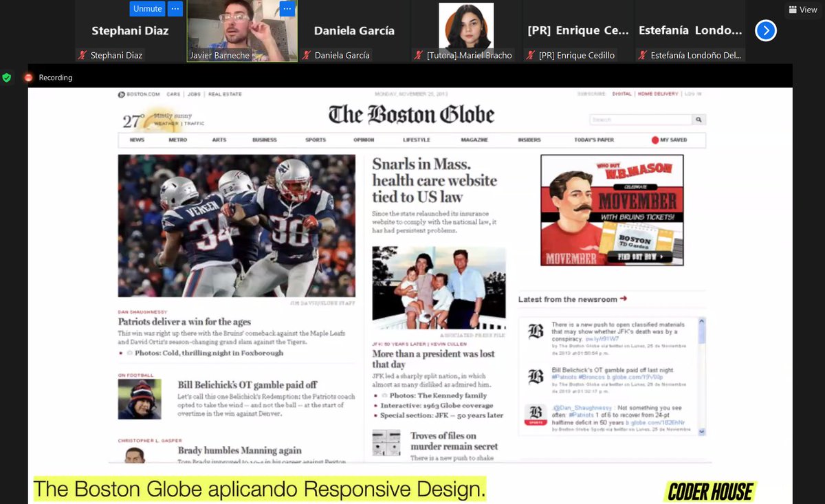Click the Kennedy family photograph

[439, 289]
